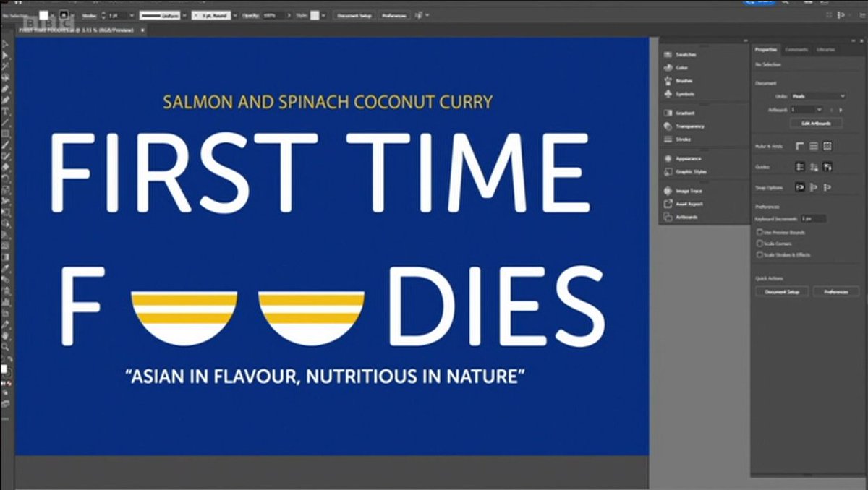Click the fill color swatch in control bar
Viewport: 868px width, 490px height.
pyautogui.click(x=43, y=15)
